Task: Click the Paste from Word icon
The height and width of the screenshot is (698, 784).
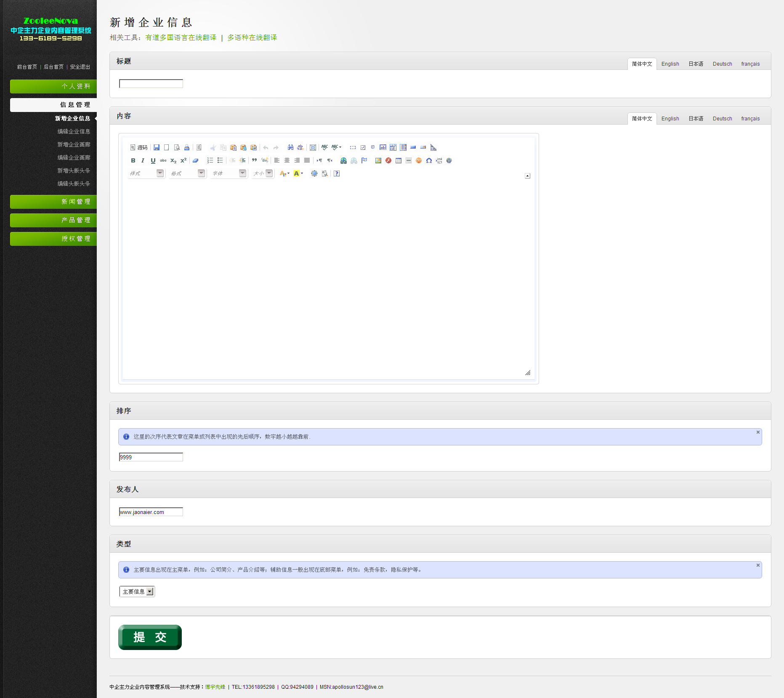Action: coord(253,147)
